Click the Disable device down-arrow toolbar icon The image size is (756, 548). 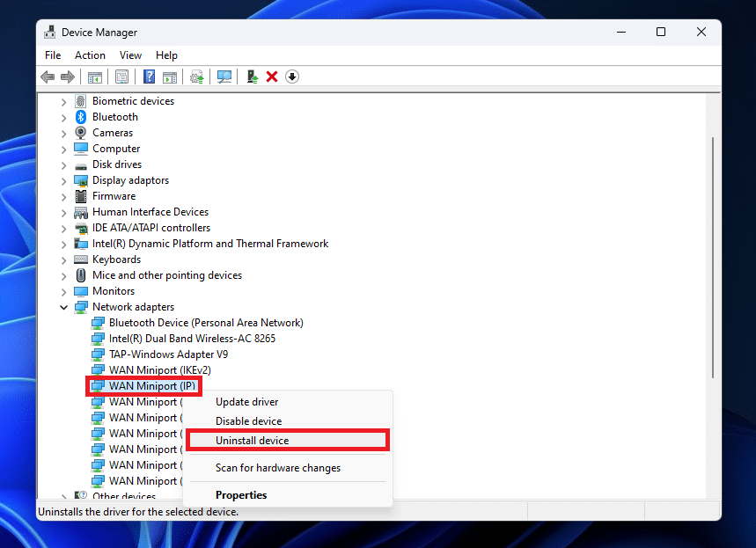[291, 77]
